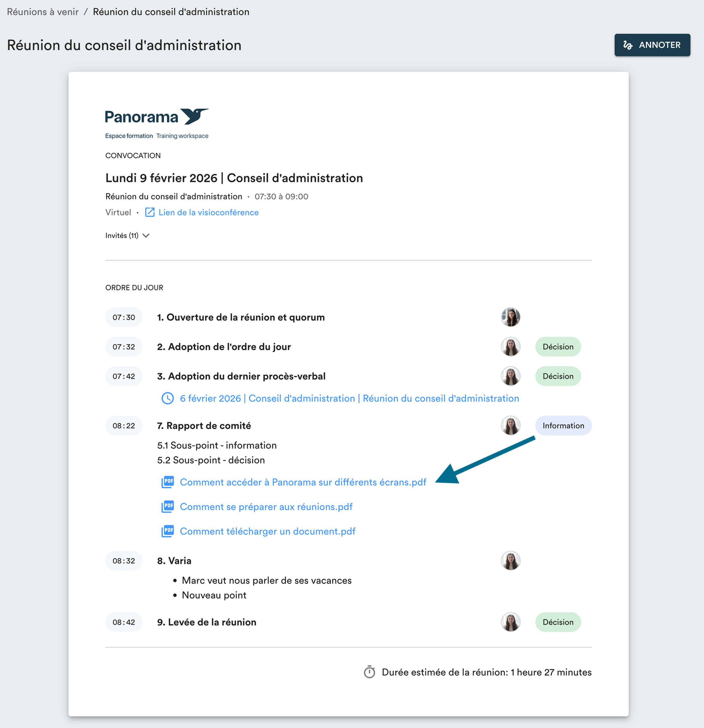Image resolution: width=704 pixels, height=728 pixels.
Task: Click the Panorama hummingbird logo
Action: coord(194,117)
